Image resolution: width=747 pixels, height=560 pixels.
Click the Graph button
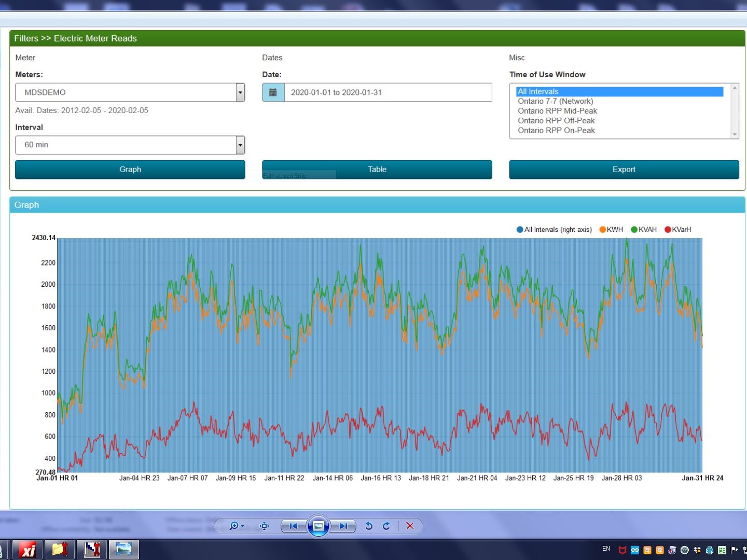(130, 170)
